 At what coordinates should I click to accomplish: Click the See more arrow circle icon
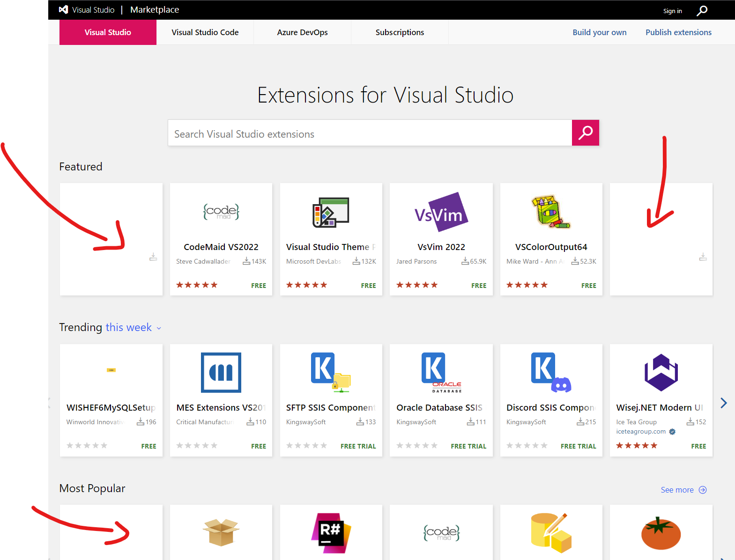(703, 490)
